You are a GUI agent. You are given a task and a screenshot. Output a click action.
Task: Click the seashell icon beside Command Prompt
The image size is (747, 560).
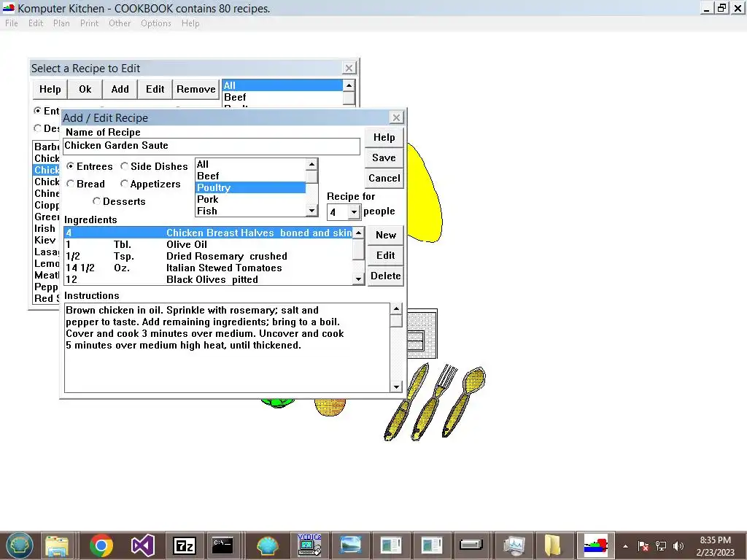point(267,545)
